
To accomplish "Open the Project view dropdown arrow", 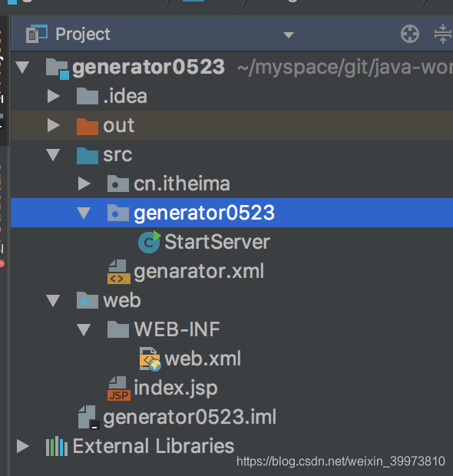I will (x=288, y=35).
